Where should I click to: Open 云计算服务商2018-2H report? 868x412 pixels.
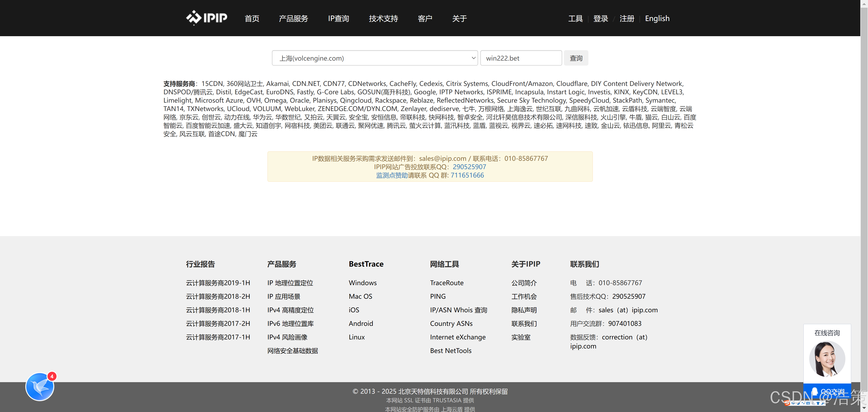tap(218, 296)
